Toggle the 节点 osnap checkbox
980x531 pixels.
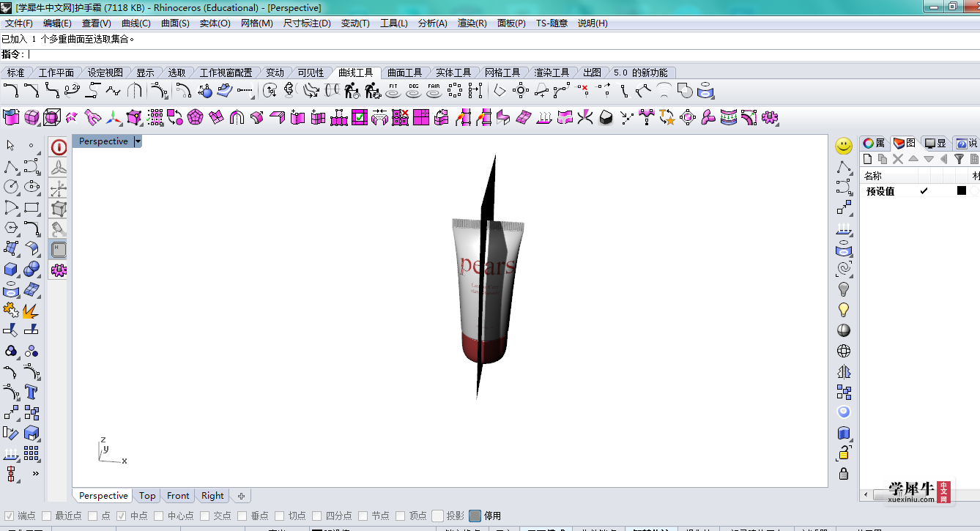pos(363,516)
